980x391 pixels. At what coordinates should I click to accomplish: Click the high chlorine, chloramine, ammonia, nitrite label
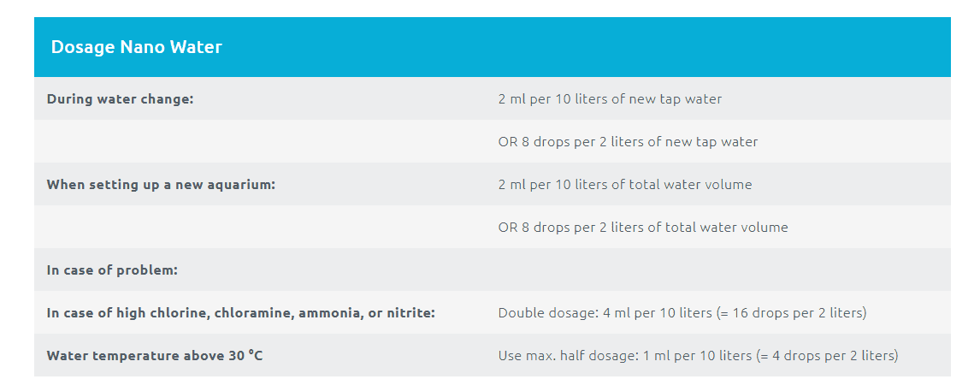[x=241, y=313]
